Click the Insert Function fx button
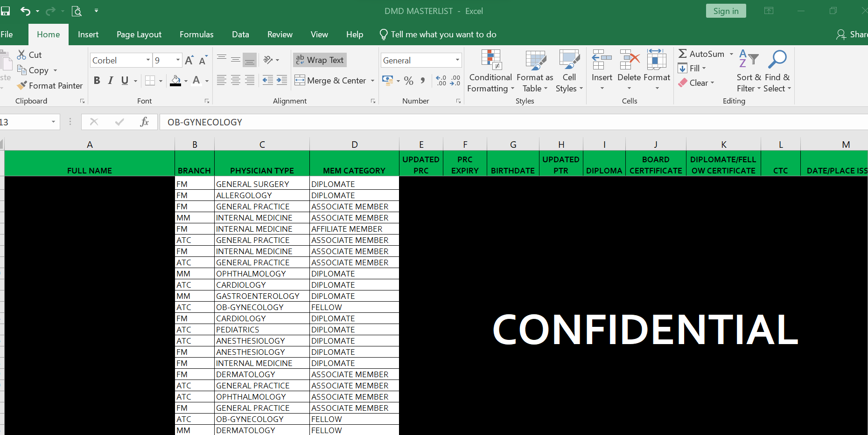This screenshot has height=435, width=868. tap(145, 122)
